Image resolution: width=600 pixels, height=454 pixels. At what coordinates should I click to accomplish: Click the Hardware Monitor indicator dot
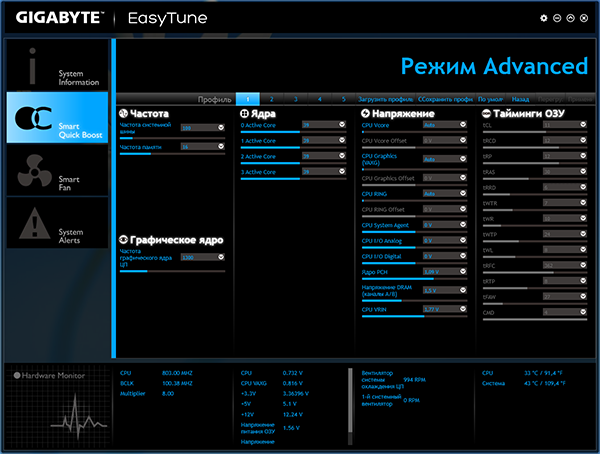tap(17, 375)
